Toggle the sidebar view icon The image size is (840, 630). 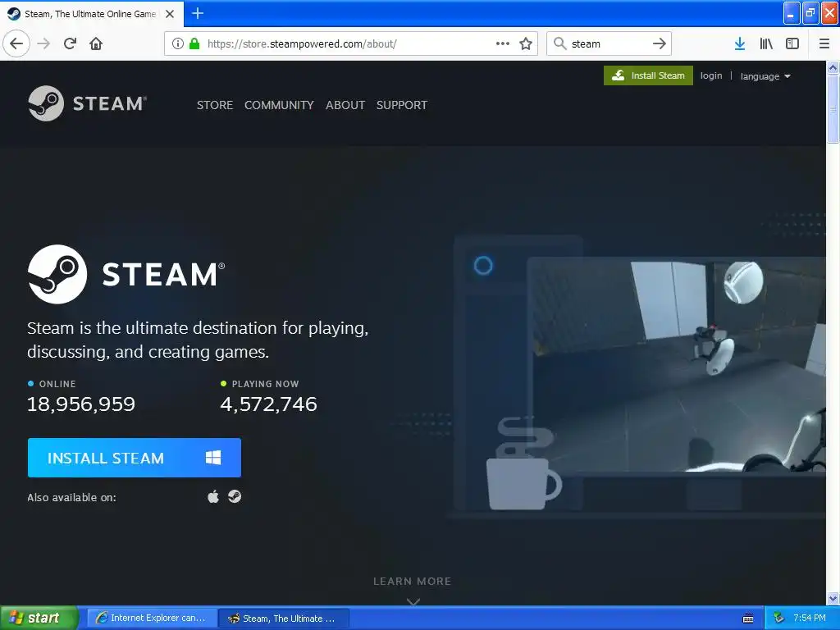pos(792,43)
